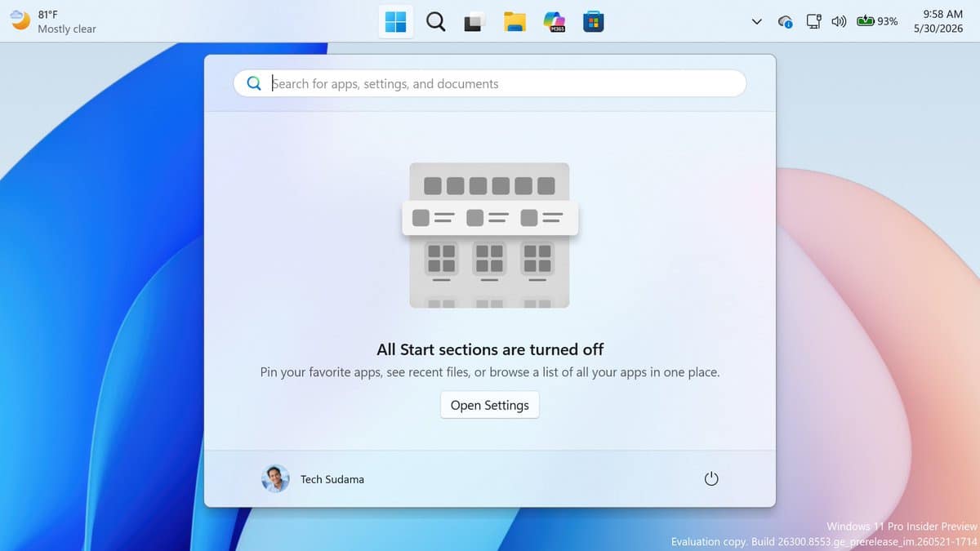The image size is (980, 551).
Task: Expand the hidden system tray icons chevron
Action: pos(757,22)
